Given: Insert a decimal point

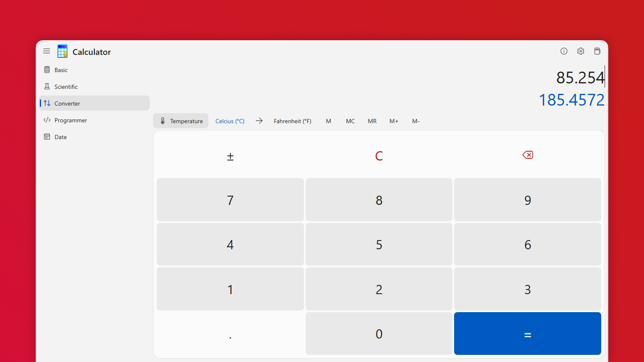Looking at the screenshot, I should click(230, 334).
